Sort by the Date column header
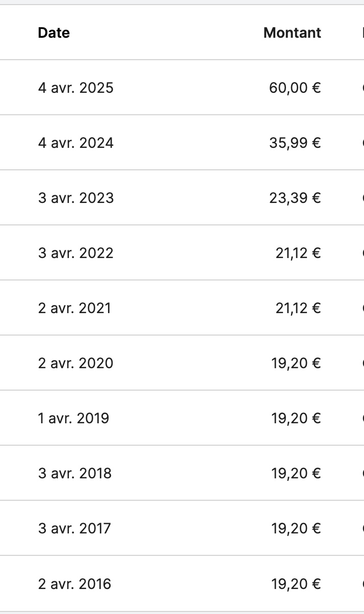Viewport: 364px width, 614px height. tap(54, 33)
